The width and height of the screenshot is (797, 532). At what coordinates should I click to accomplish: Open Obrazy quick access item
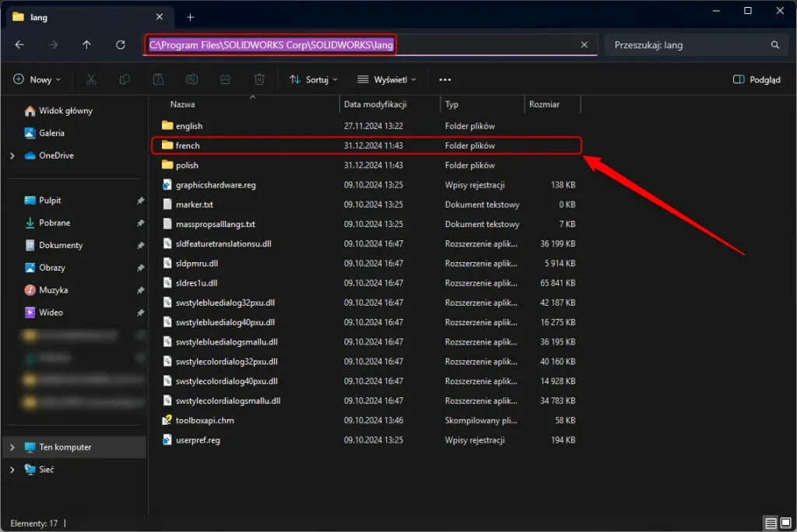click(x=44, y=268)
